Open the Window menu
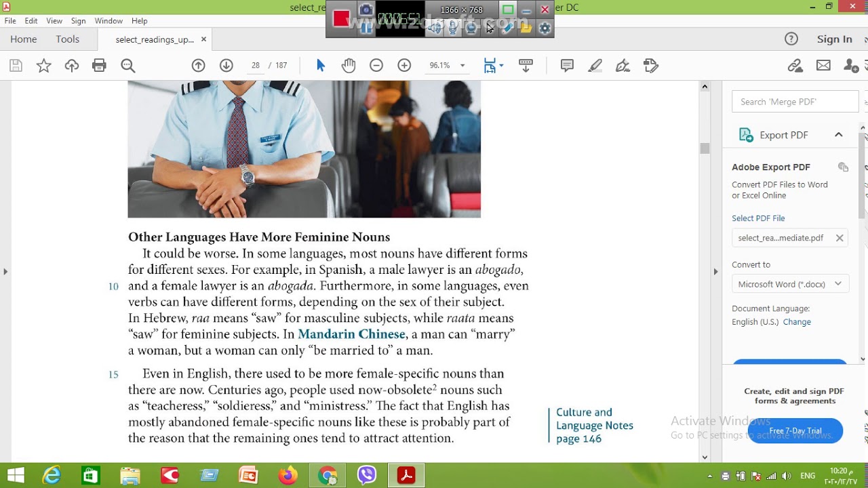 (108, 21)
